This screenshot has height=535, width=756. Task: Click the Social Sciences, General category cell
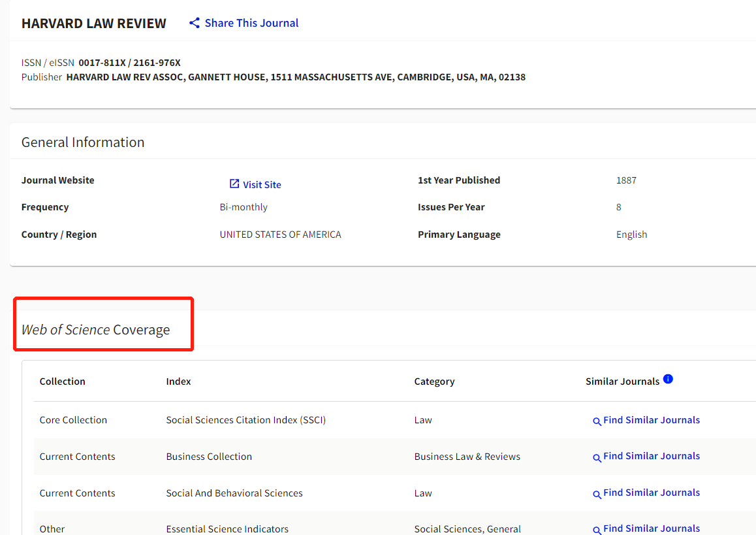(467, 528)
